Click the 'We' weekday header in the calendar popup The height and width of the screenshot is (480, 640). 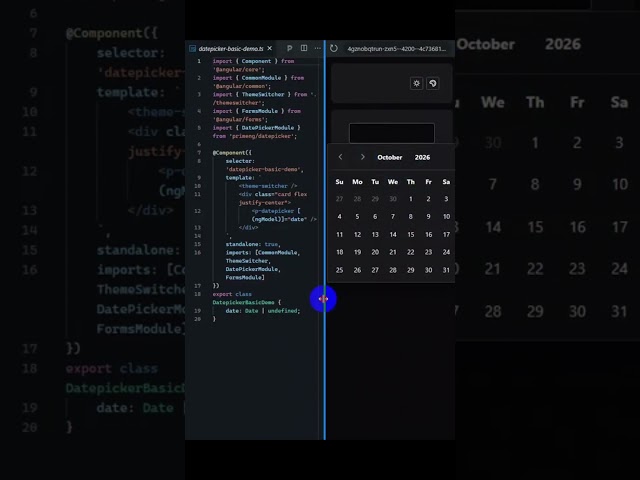(x=393, y=182)
